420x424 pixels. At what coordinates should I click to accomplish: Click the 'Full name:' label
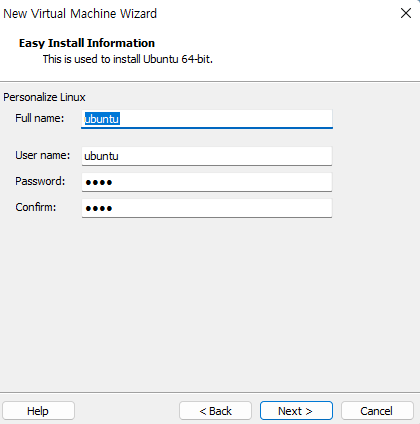pos(40,118)
